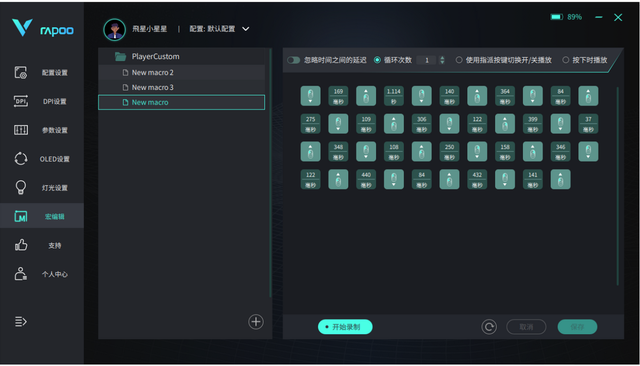
Task: Select mouse-press icon between 1.114 and 140 delays
Action: pyautogui.click(x=422, y=96)
